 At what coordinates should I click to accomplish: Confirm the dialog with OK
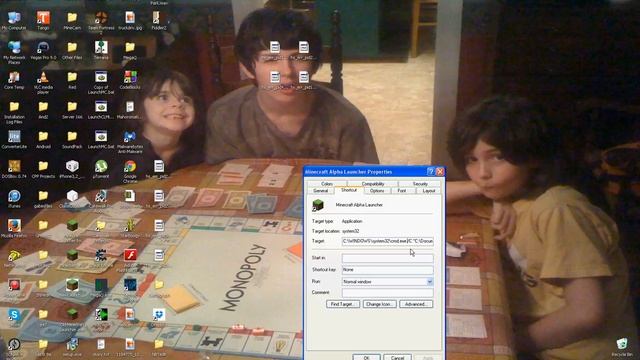coord(366,357)
